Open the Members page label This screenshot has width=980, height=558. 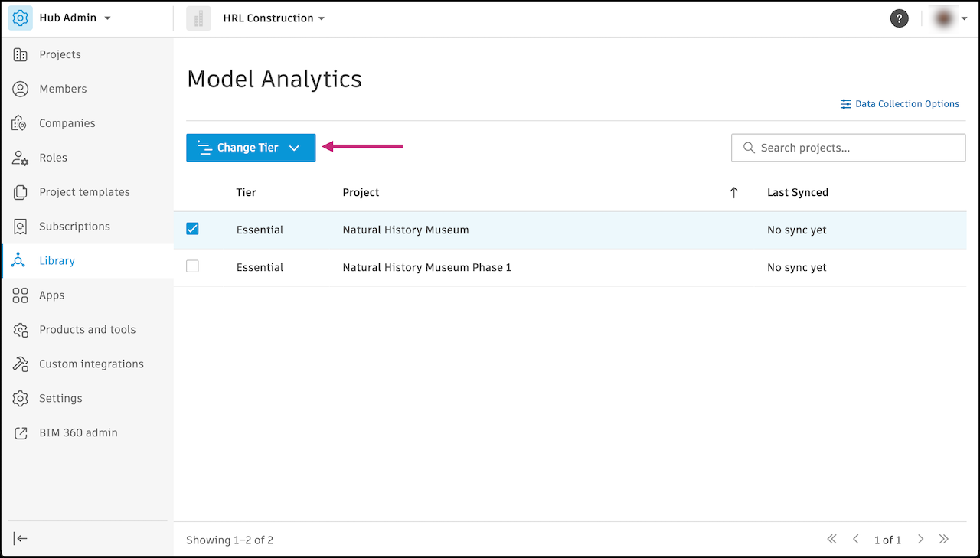pyautogui.click(x=63, y=89)
